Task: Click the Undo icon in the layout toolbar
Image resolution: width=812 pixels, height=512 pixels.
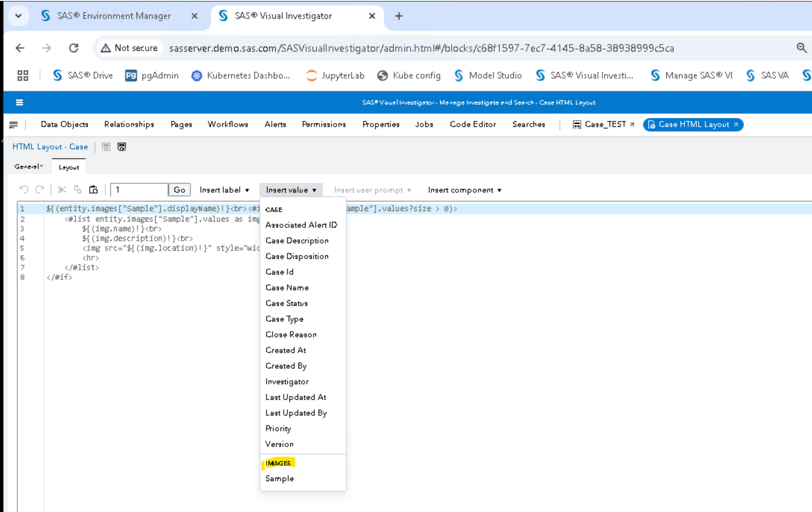Action: [x=24, y=189]
